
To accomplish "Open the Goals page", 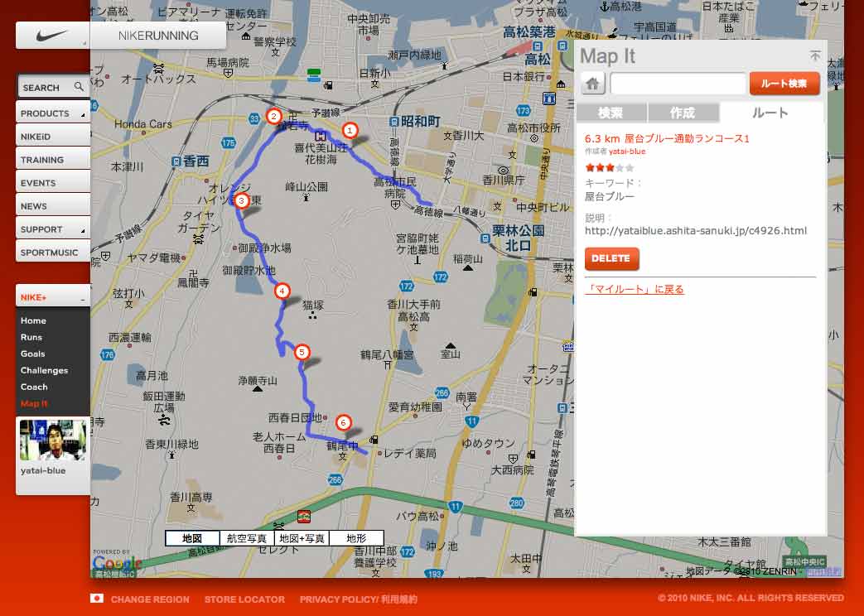I will (x=32, y=354).
